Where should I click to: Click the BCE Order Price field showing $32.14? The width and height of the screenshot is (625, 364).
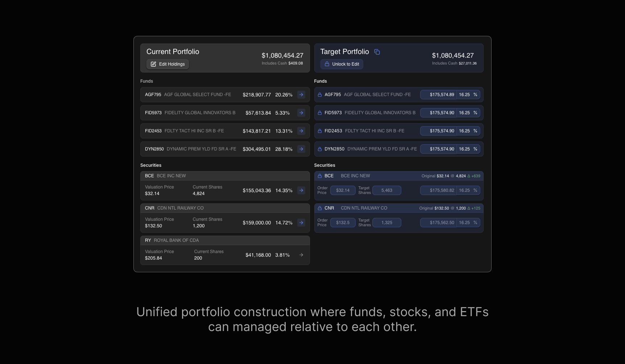[x=343, y=190]
